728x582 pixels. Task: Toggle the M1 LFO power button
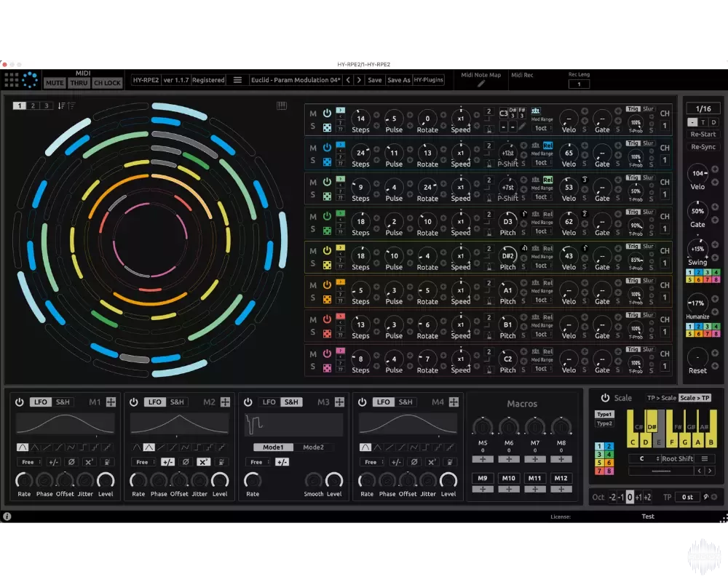coord(20,402)
